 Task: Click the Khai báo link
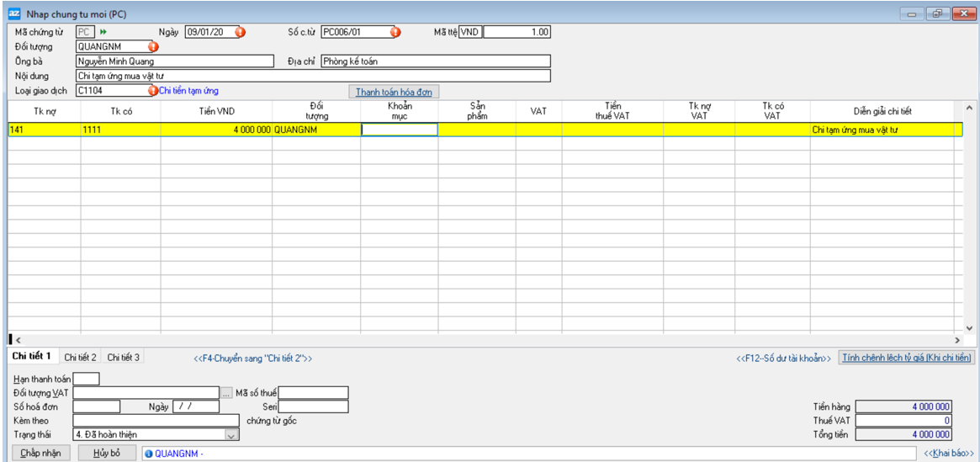pyautogui.click(x=948, y=454)
